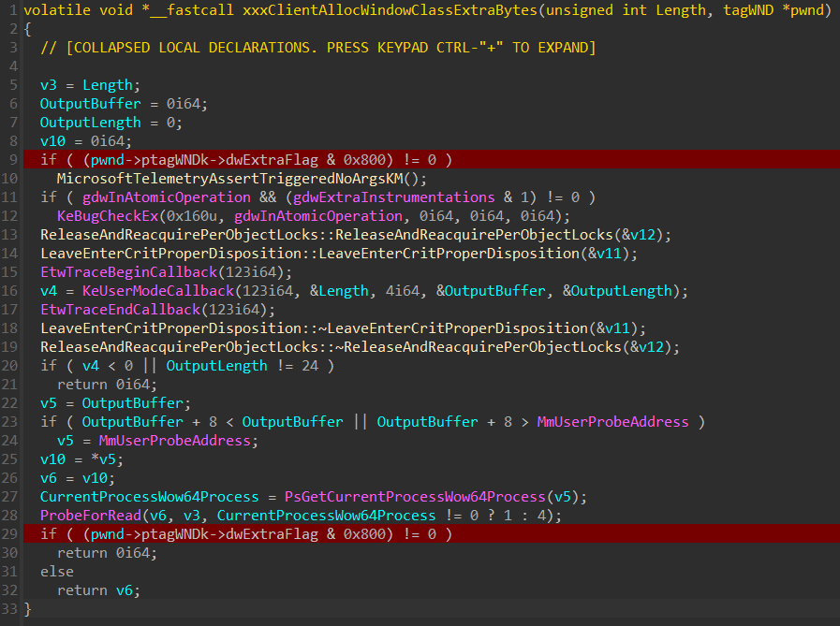
Task: Click OutputBuffer variable on line 6
Action: (91, 103)
